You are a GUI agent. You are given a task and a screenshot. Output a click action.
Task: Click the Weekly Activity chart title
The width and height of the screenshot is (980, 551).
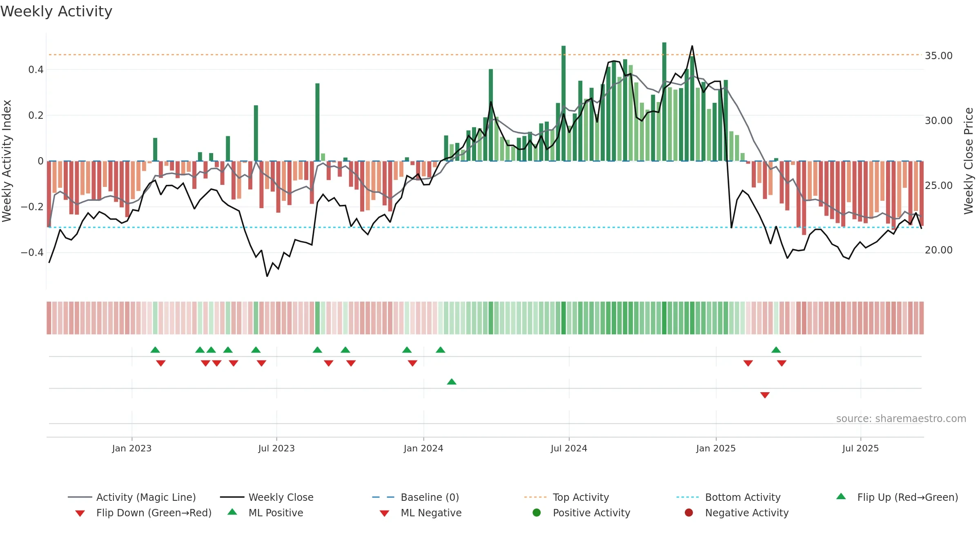pyautogui.click(x=56, y=11)
